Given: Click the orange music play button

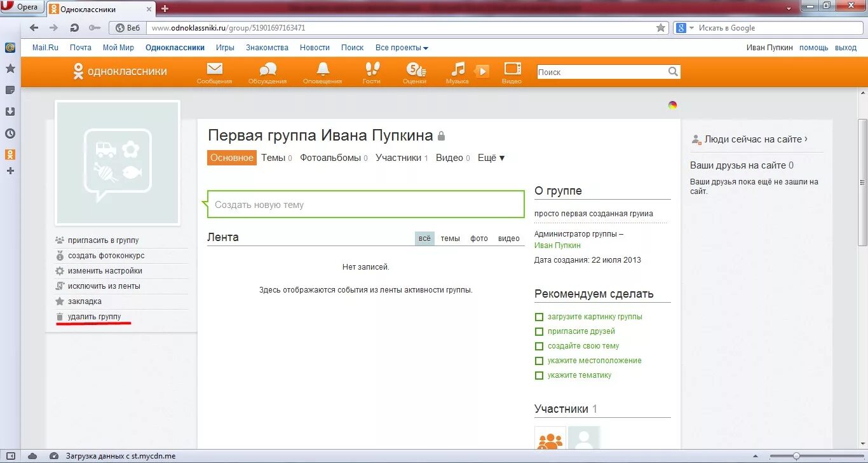Looking at the screenshot, I should tap(482, 71).
